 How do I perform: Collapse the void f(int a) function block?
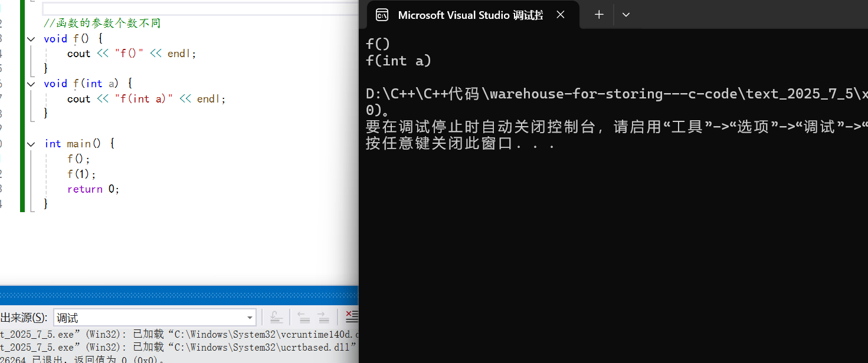tap(31, 84)
